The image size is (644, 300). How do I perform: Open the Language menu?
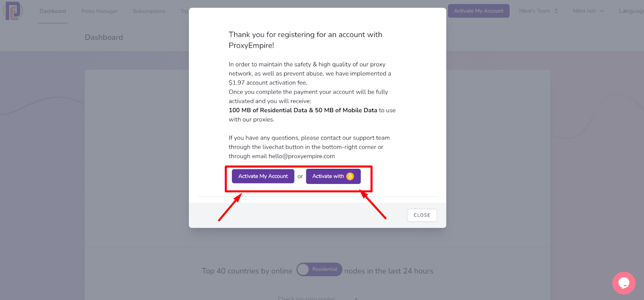point(631,11)
